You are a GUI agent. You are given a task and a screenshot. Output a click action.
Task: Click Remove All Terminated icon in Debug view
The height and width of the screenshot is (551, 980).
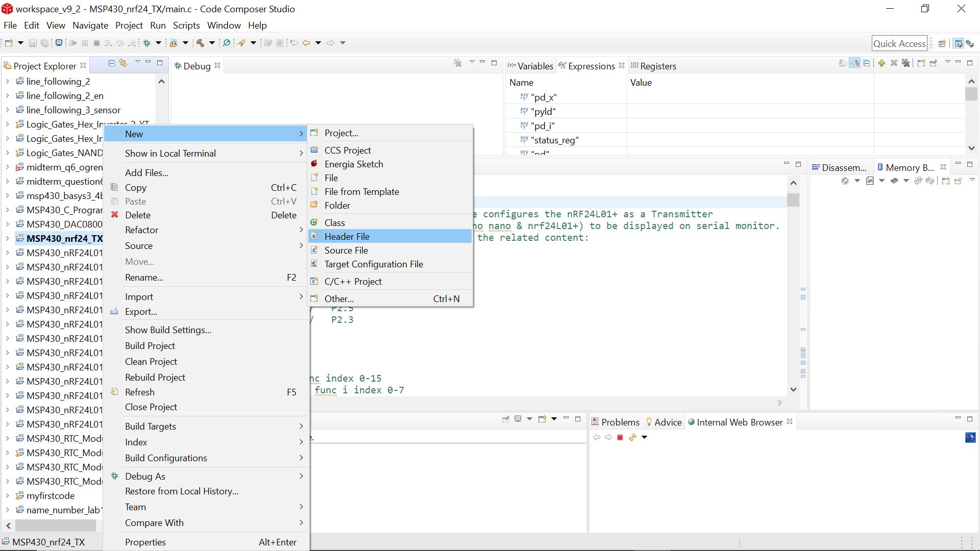tap(458, 63)
